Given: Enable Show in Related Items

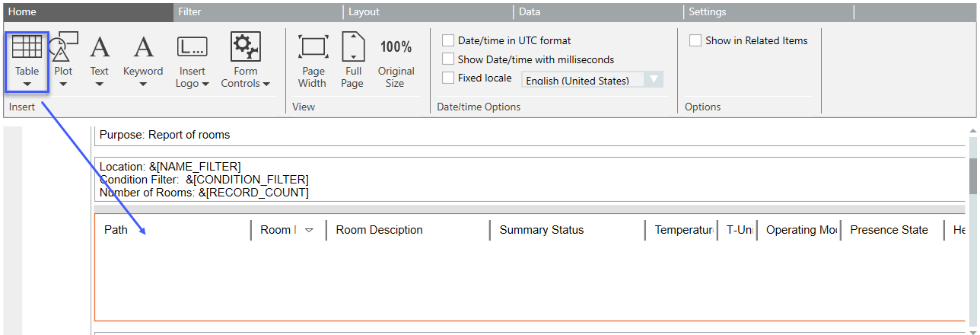Looking at the screenshot, I should [695, 40].
